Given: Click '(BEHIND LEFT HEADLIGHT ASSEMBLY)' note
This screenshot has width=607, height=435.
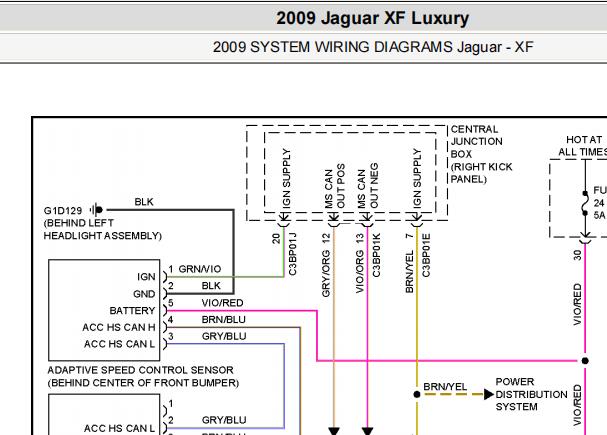Looking at the screenshot, I should tap(102, 229).
